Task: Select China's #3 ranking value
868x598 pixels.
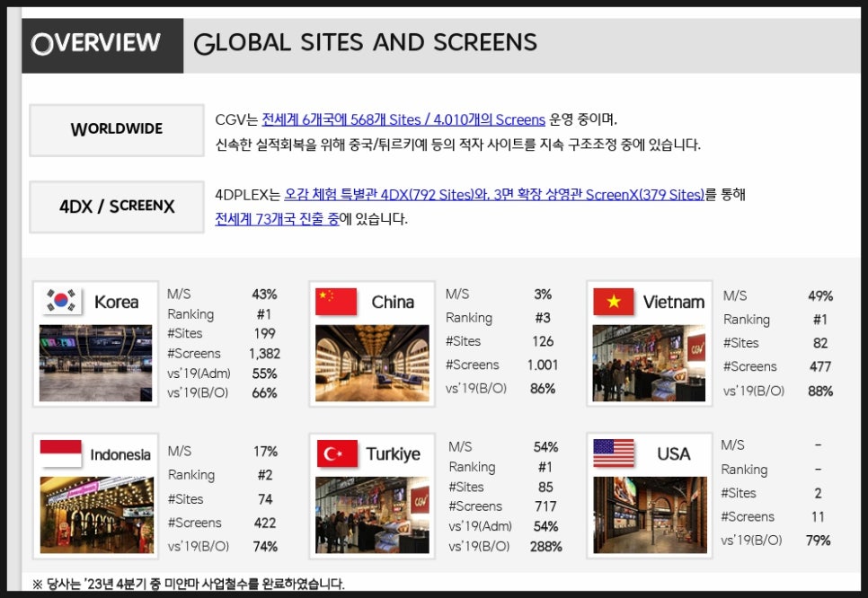Action: (x=543, y=318)
